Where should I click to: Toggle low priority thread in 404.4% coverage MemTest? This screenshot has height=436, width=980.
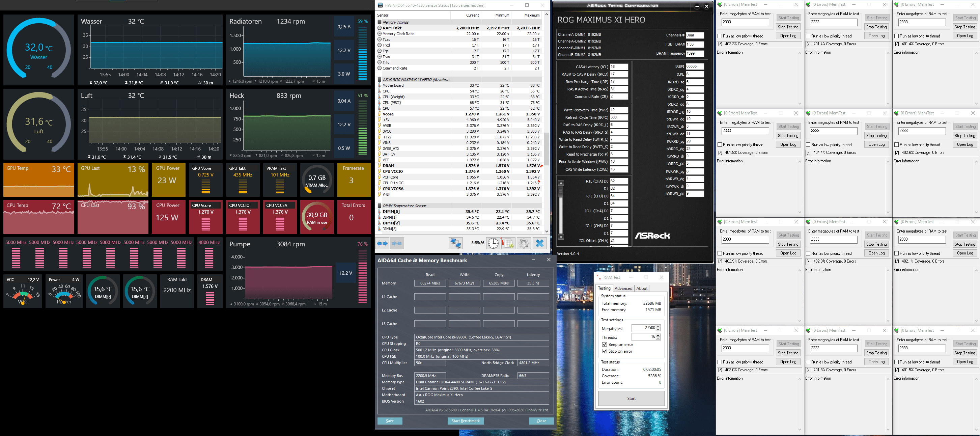pos(808,145)
